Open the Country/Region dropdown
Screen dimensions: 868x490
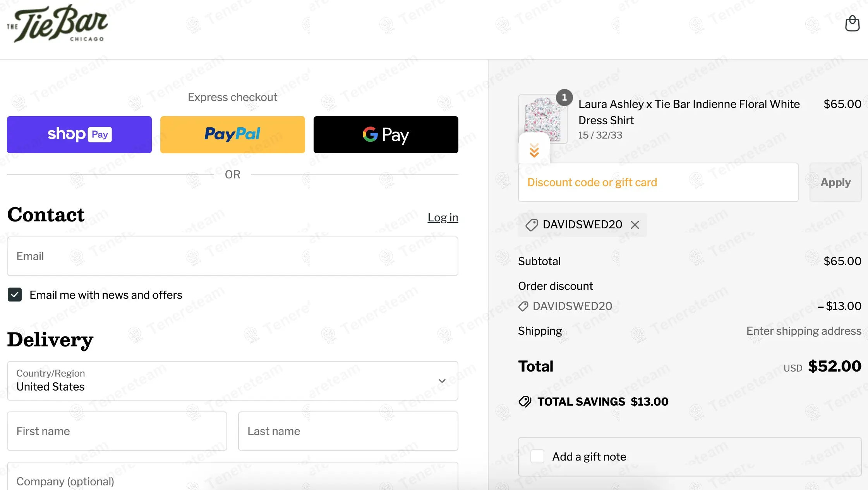click(x=233, y=381)
